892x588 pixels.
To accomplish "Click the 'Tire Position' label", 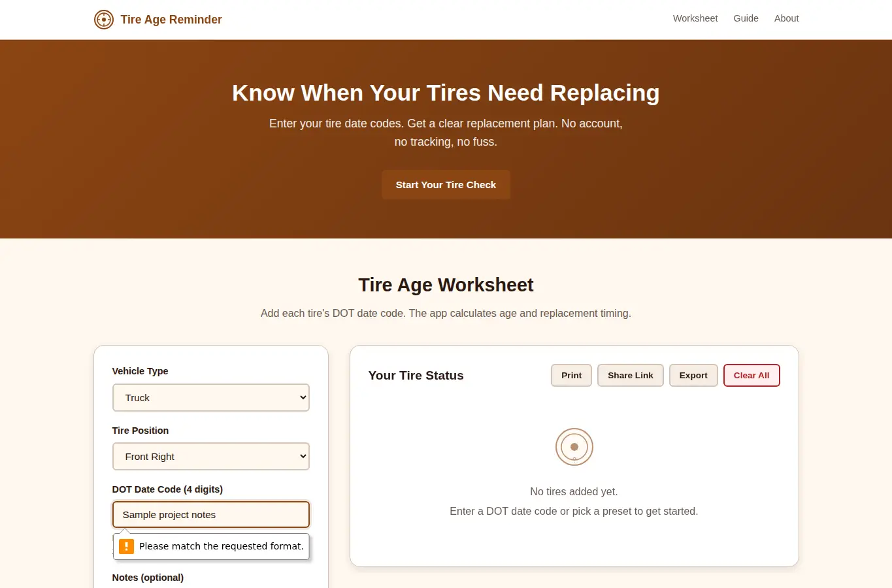I will point(140,431).
